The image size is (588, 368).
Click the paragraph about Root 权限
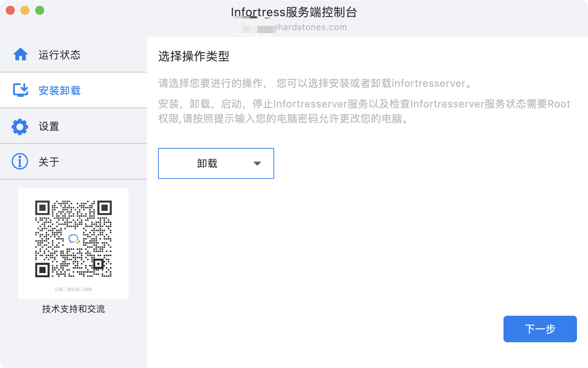[x=364, y=111]
